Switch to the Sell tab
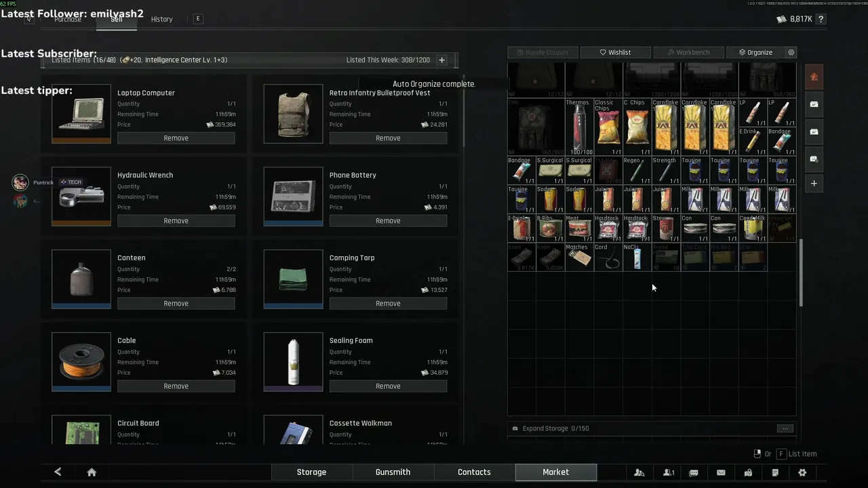Viewport: 868px width, 488px height. click(x=117, y=19)
